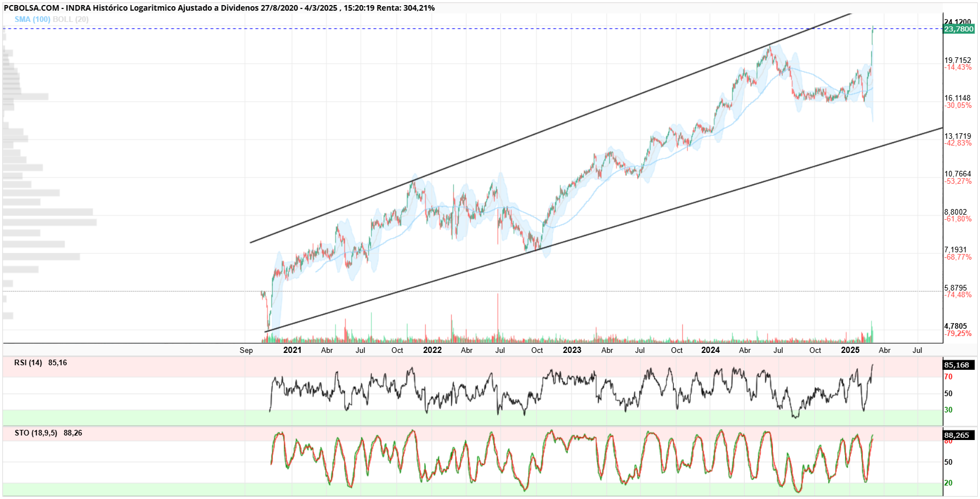Click the Sep label on the time axis

point(246,350)
